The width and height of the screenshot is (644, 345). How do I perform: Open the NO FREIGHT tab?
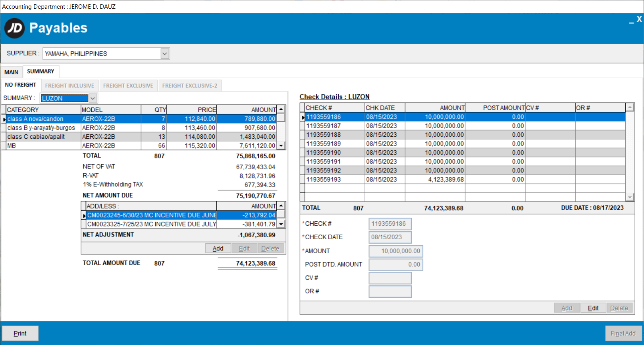pos(21,85)
